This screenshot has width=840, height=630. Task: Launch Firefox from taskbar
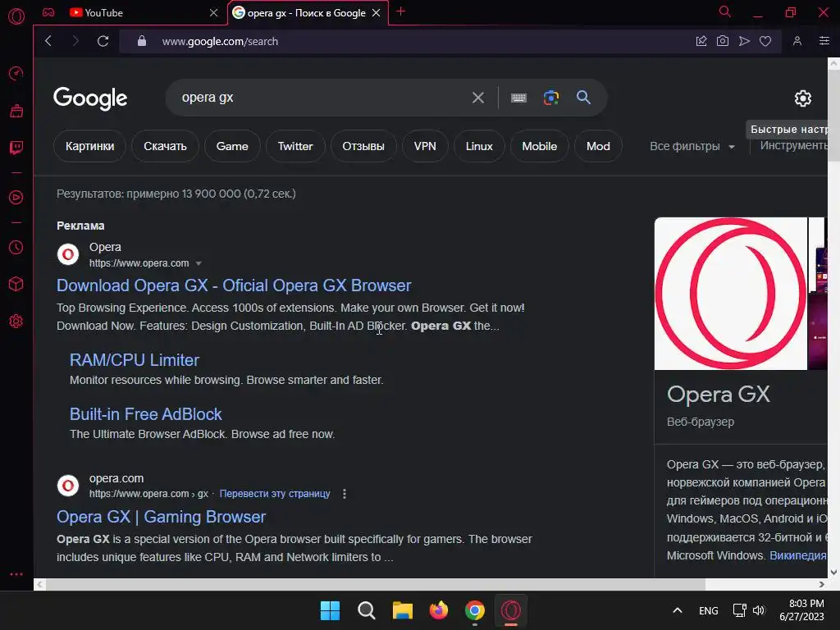tap(439, 610)
